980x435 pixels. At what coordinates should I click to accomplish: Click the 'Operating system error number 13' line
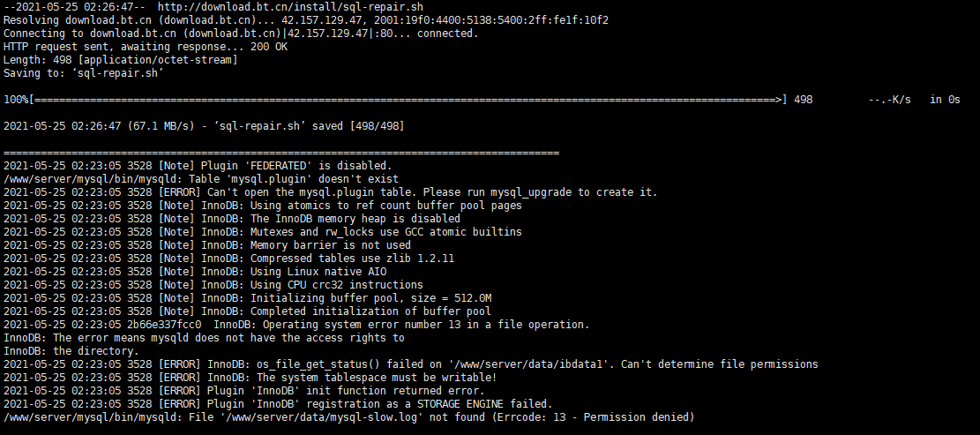(296, 325)
